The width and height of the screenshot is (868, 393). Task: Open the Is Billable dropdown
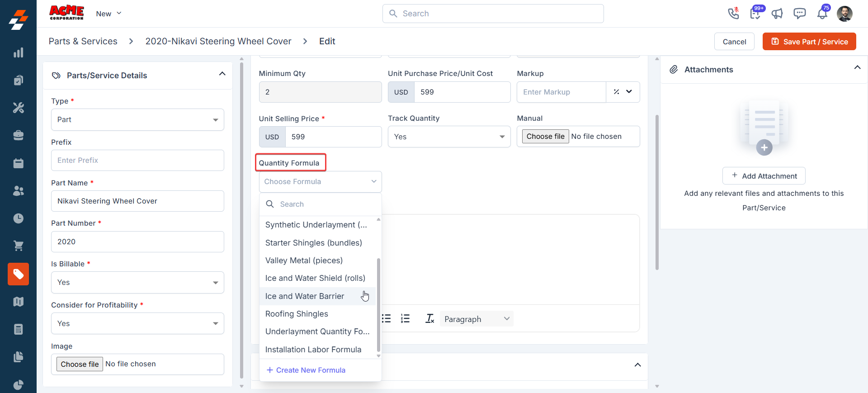pyautogui.click(x=137, y=283)
